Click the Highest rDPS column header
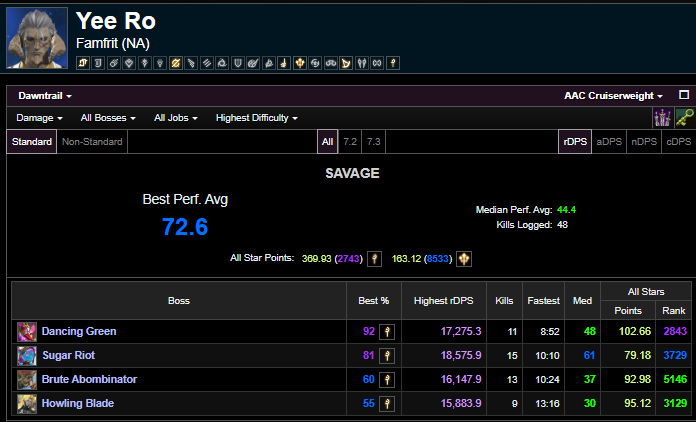Screen dimensions: 696x422 (x=443, y=300)
